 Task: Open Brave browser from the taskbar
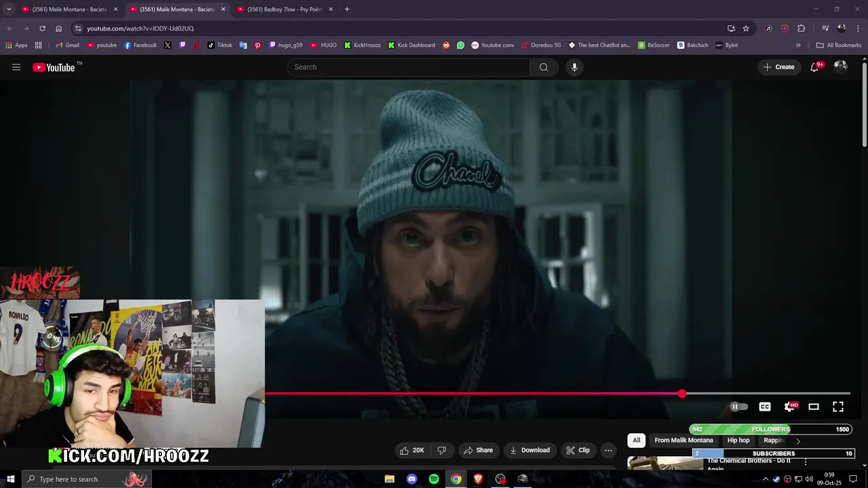coord(478,479)
